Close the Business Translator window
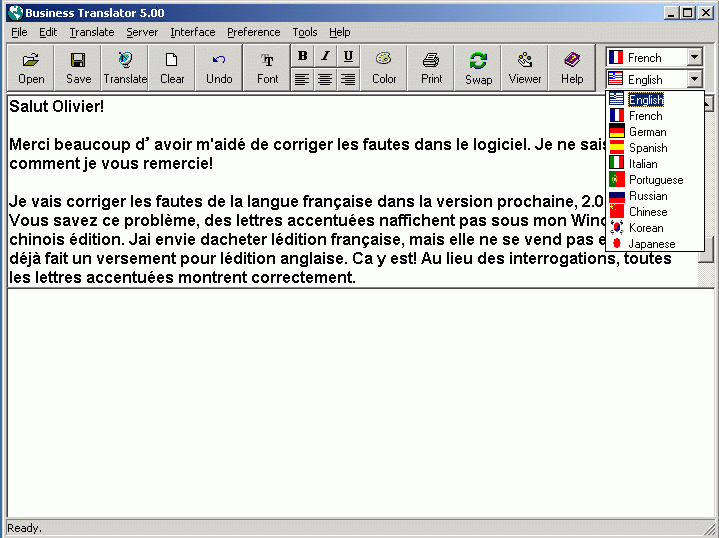 click(705, 13)
